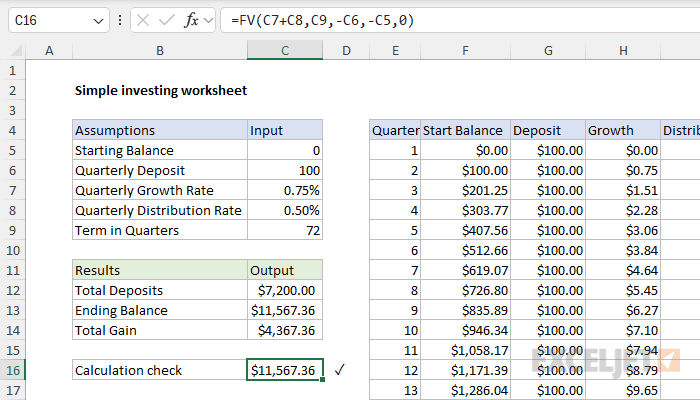Select column H header
The height and width of the screenshot is (400, 700).
click(623, 50)
